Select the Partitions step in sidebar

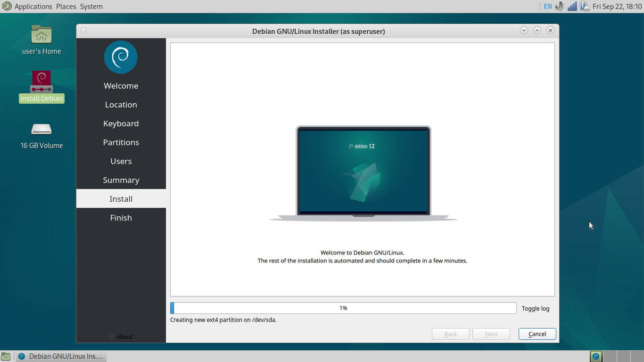tap(121, 142)
